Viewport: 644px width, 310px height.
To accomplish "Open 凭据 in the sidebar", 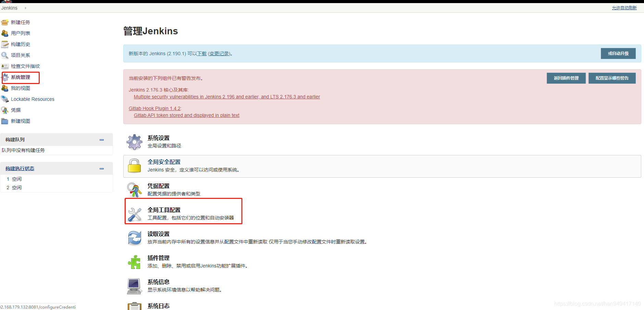I will click(x=16, y=110).
